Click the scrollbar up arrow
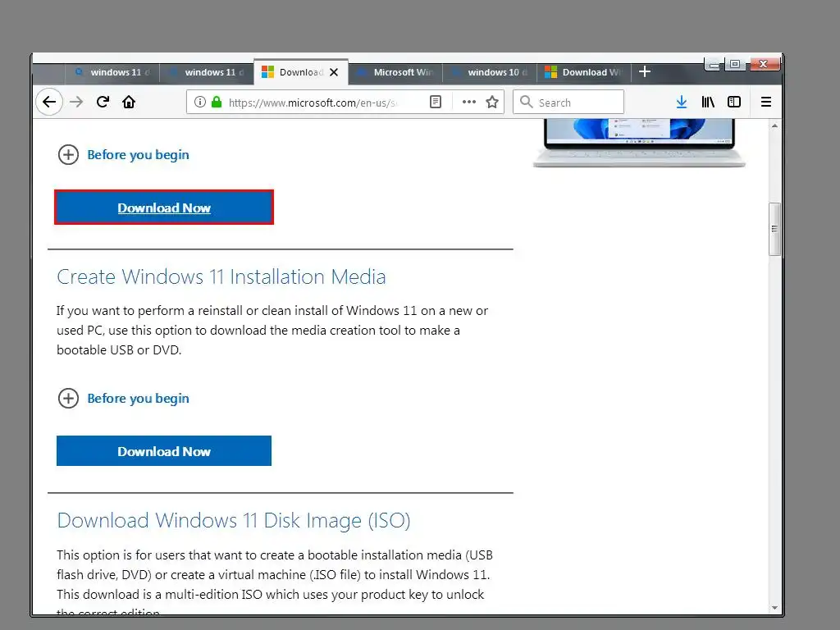 tap(774, 126)
